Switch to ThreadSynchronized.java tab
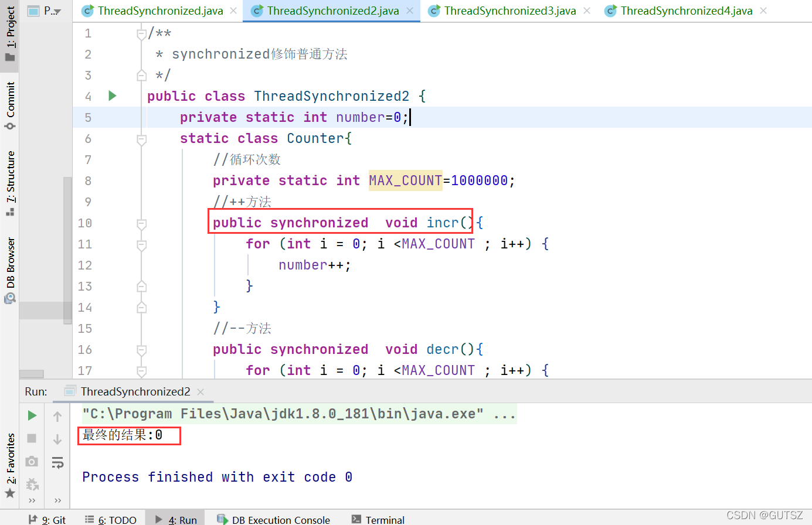Image resolution: width=812 pixels, height=525 pixels. pos(161,11)
